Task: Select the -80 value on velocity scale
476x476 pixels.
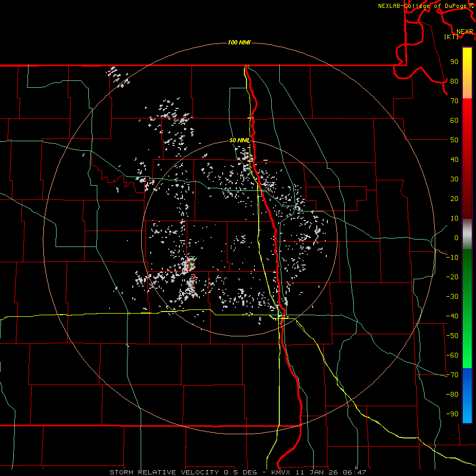Action: point(452,395)
